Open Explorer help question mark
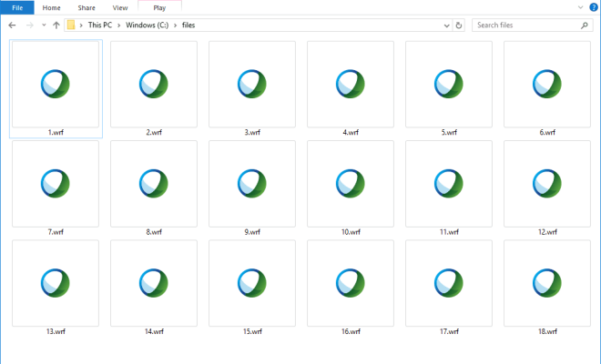 [594, 7]
